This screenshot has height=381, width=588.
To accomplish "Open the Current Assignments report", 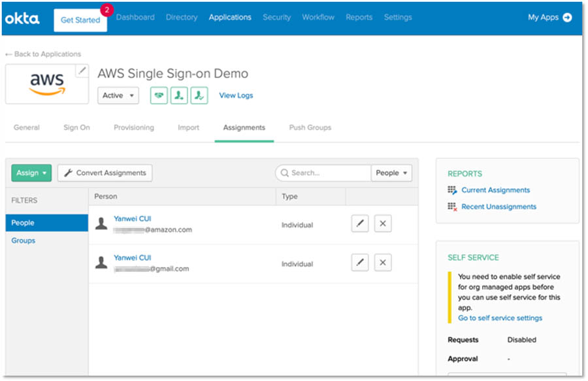I will coord(495,190).
